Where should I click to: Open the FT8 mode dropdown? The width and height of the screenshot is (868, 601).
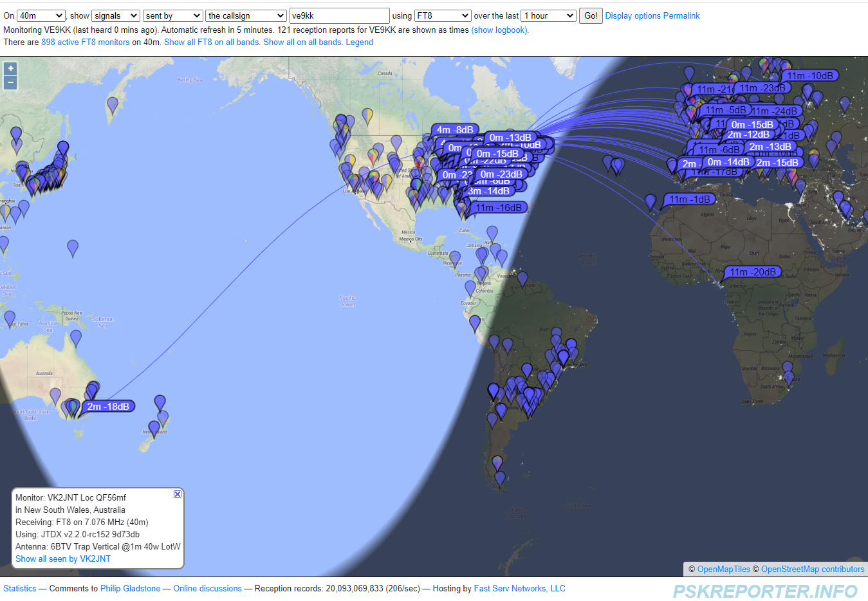(443, 15)
